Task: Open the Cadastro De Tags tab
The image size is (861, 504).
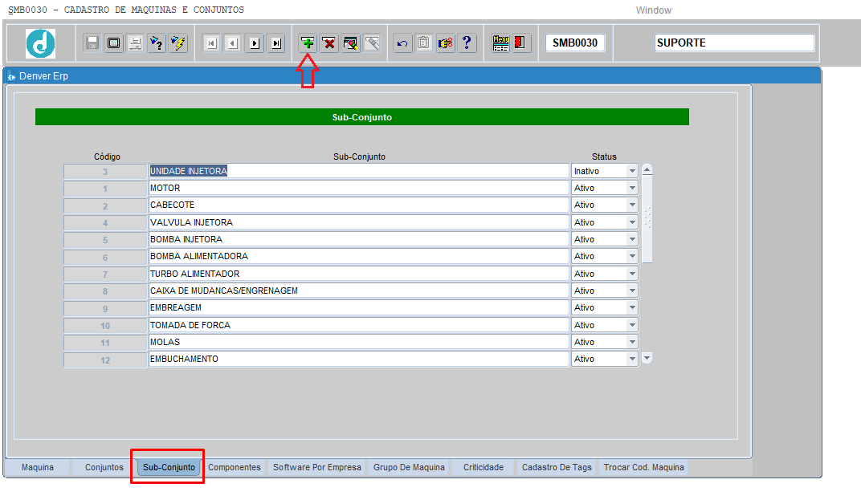Action: 557,467
